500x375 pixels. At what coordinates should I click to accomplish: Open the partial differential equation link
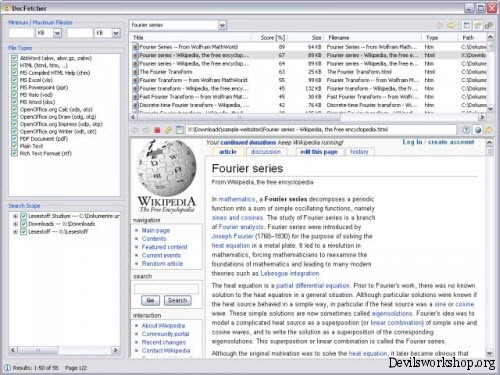313,286
